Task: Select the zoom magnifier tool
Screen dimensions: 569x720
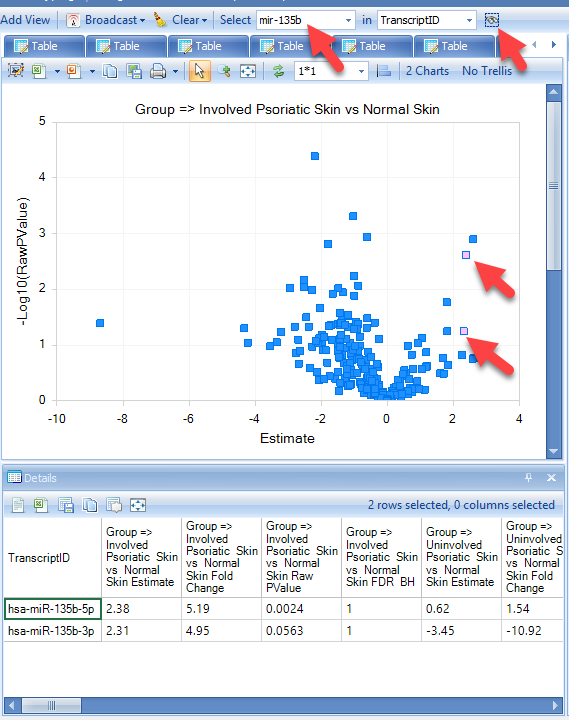Action: click(224, 71)
